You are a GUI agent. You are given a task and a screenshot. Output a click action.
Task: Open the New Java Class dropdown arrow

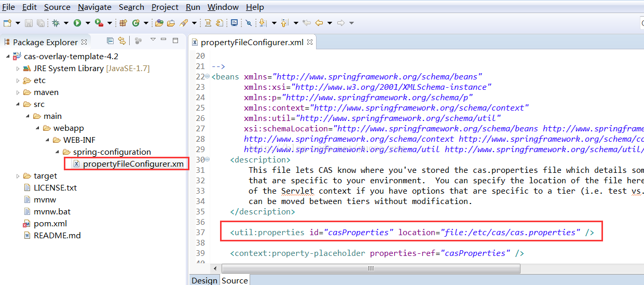pyautogui.click(x=146, y=23)
